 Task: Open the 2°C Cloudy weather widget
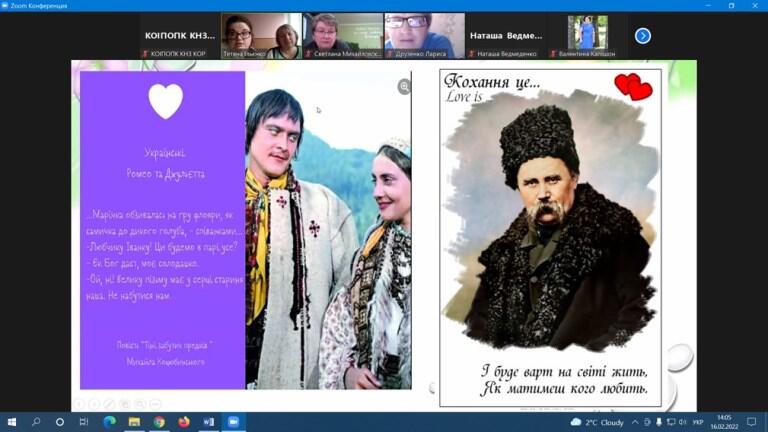(597, 422)
